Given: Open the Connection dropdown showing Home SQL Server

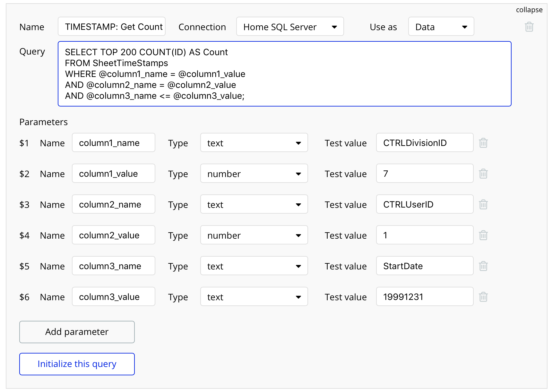Looking at the screenshot, I should click(x=290, y=27).
